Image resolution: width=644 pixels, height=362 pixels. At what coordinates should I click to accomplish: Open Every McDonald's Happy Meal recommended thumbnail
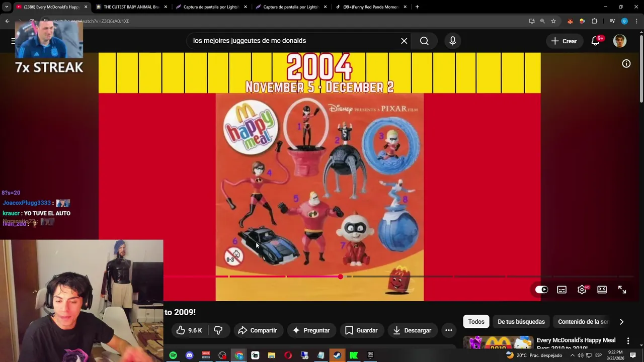498,342
